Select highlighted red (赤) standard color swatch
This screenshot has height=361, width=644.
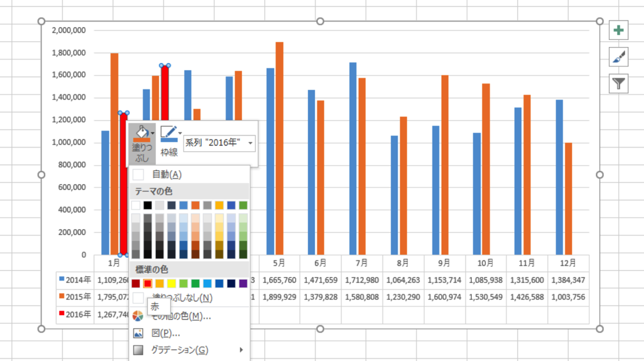[x=147, y=283]
